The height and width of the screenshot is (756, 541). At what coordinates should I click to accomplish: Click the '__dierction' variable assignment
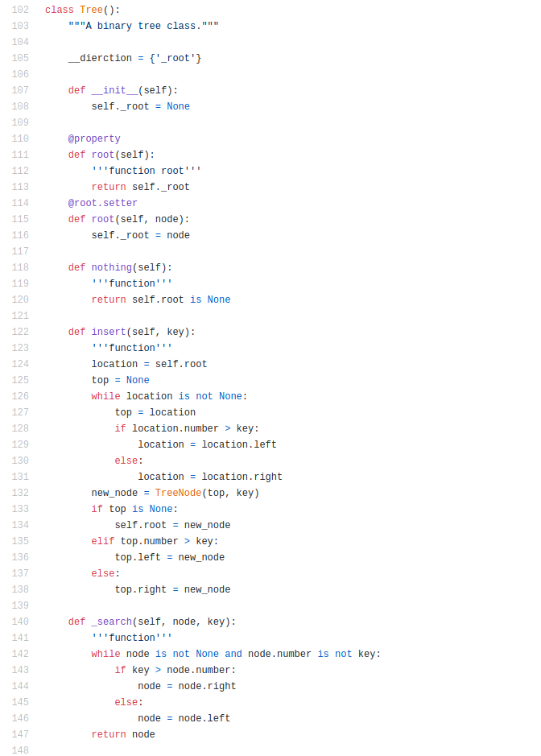tap(135, 58)
